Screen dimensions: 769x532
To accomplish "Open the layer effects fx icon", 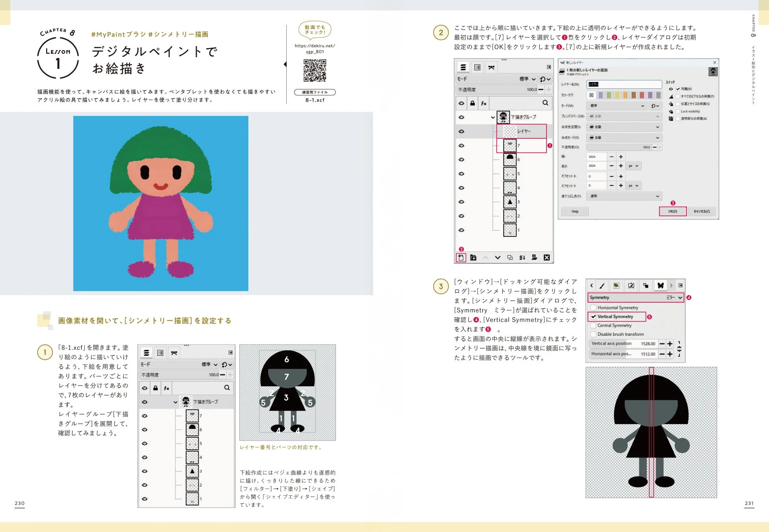I will [483, 104].
